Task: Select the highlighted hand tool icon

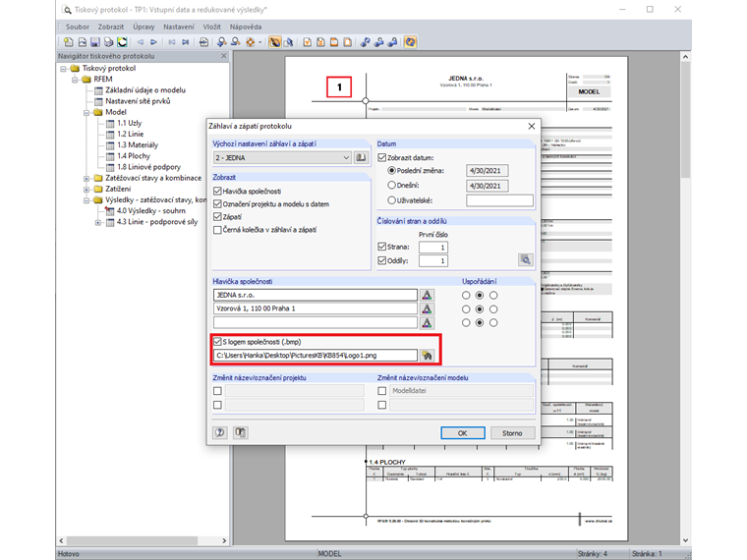Action: (x=275, y=42)
